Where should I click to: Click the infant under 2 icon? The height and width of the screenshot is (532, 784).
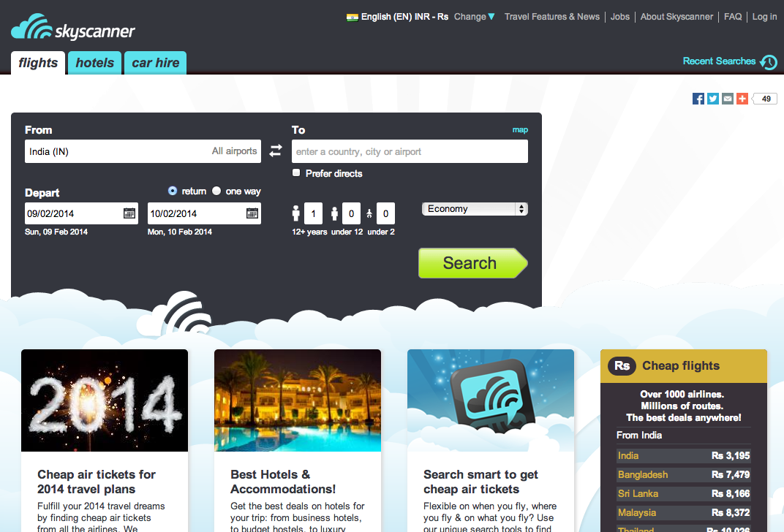tap(369, 214)
